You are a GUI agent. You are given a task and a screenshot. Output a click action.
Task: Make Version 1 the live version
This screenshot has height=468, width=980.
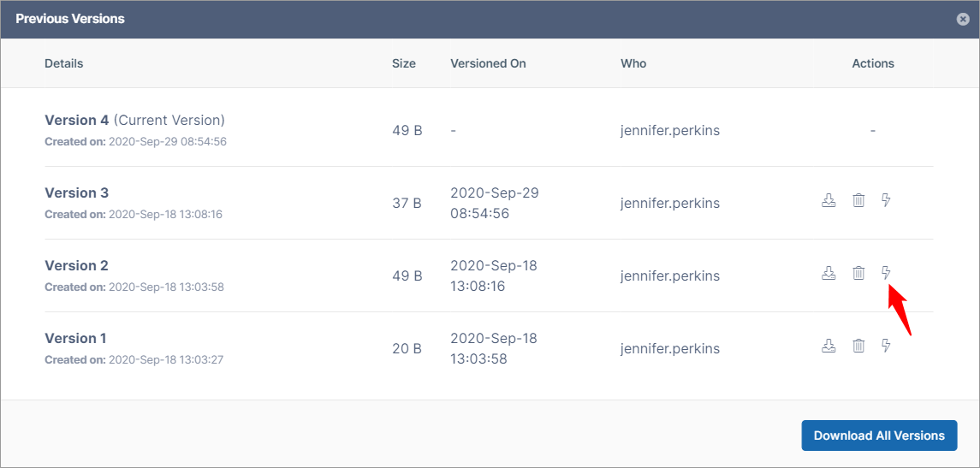tap(886, 346)
